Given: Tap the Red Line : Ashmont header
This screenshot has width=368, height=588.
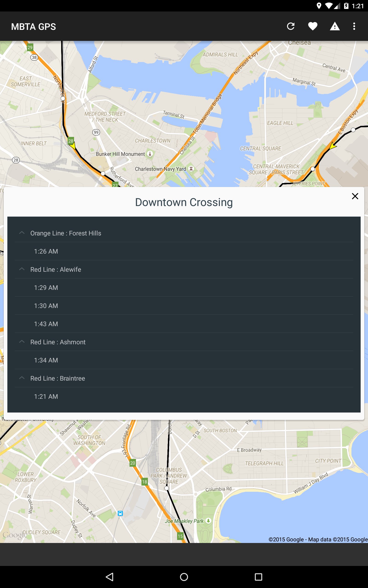Looking at the screenshot, I should click(x=184, y=342).
